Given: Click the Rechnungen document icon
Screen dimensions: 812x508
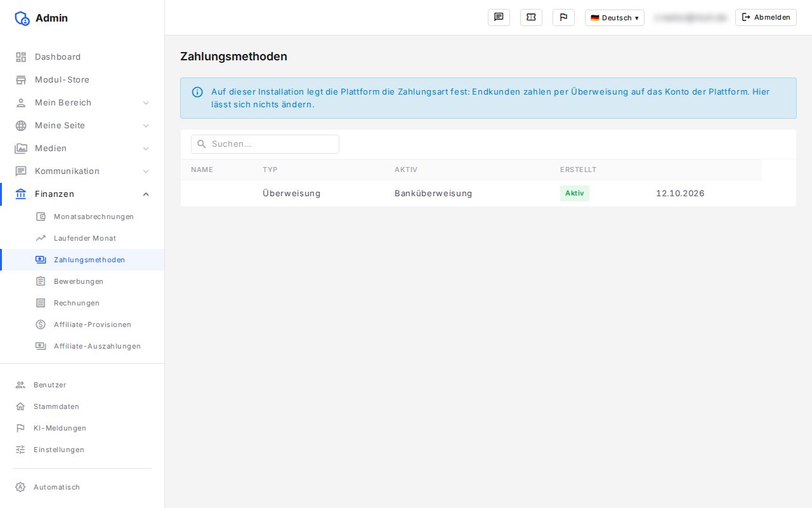Looking at the screenshot, I should point(41,303).
